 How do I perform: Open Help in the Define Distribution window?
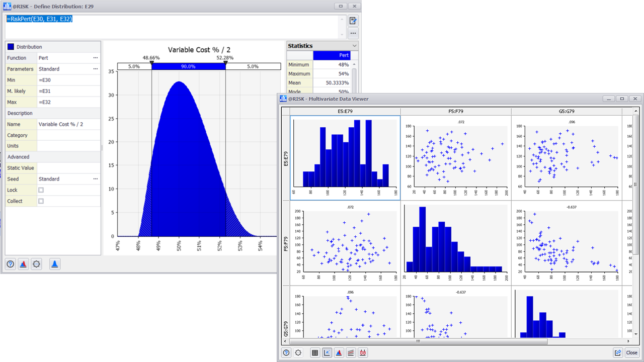point(10,263)
